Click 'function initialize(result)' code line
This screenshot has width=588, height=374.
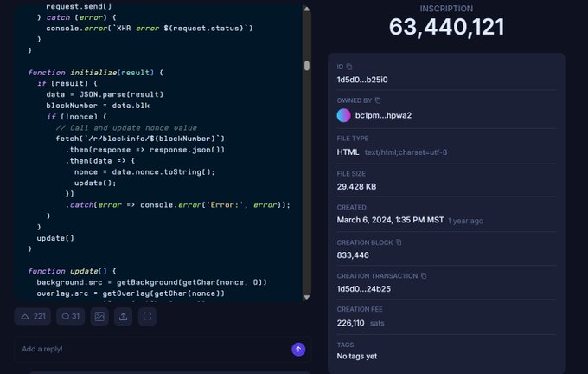(x=96, y=73)
